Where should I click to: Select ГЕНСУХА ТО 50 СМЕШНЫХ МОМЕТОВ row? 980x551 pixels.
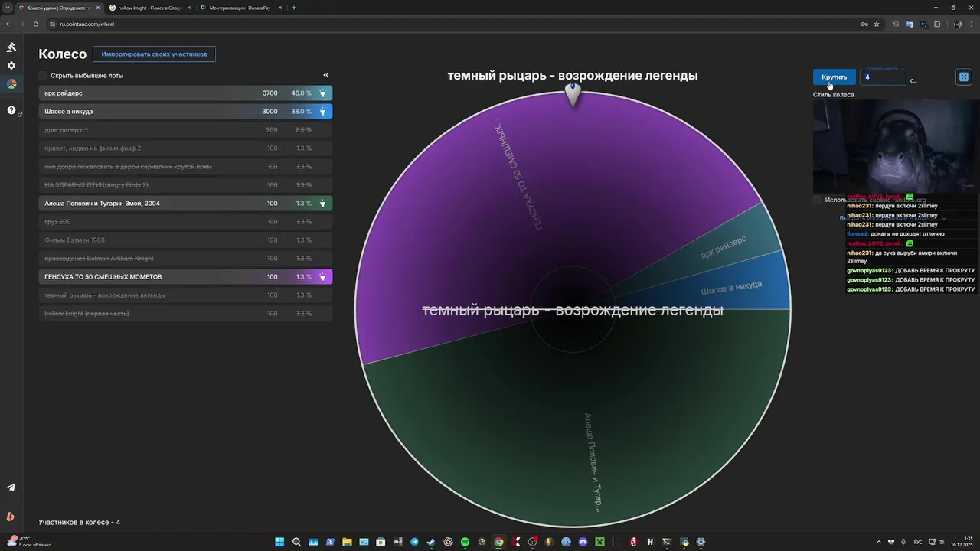pyautogui.click(x=186, y=277)
